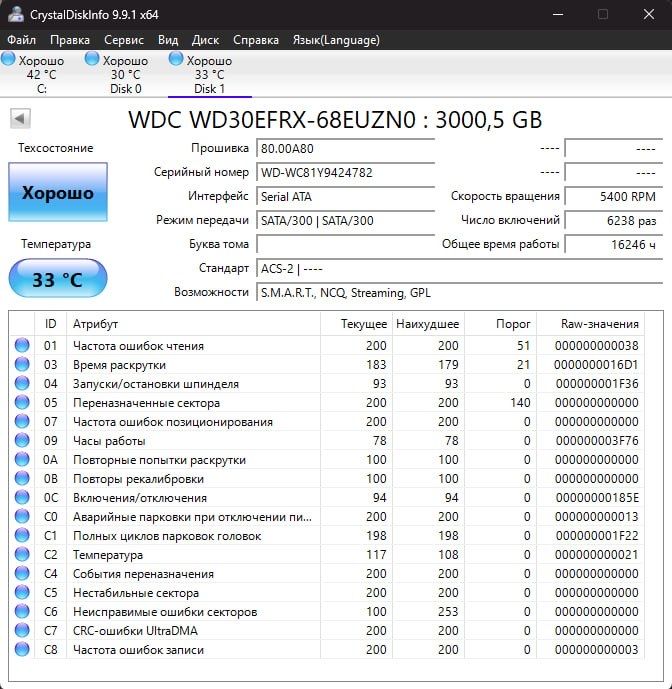Select the Нестабильные сектора row

327,592
